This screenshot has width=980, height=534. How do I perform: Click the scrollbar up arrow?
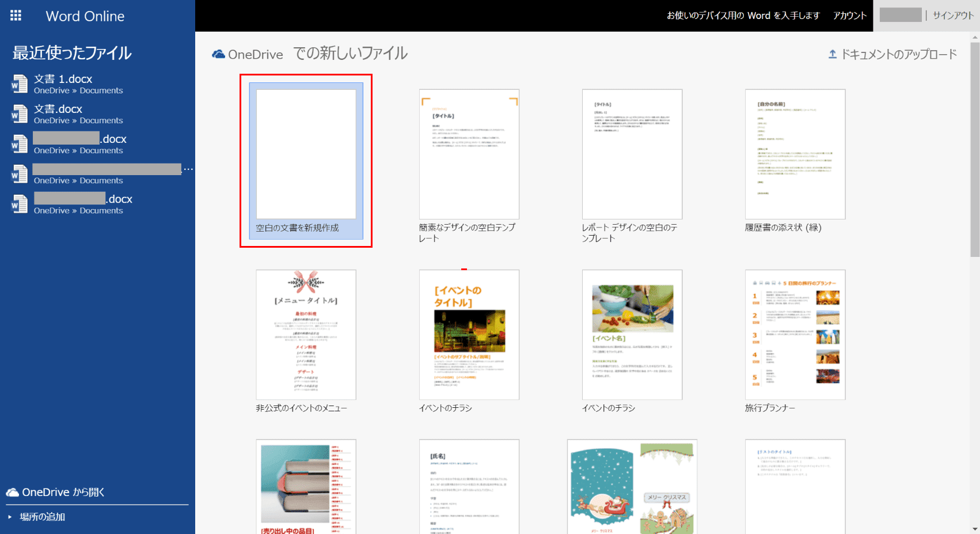pyautogui.click(x=975, y=37)
